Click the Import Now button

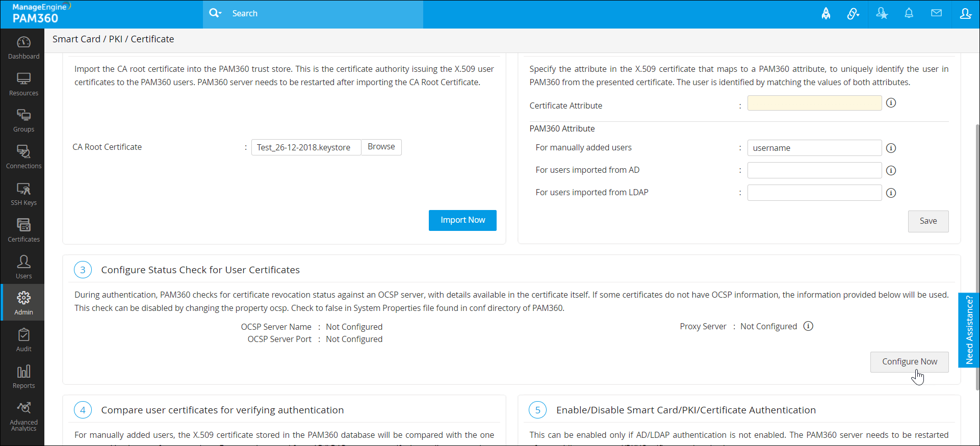pyautogui.click(x=462, y=220)
